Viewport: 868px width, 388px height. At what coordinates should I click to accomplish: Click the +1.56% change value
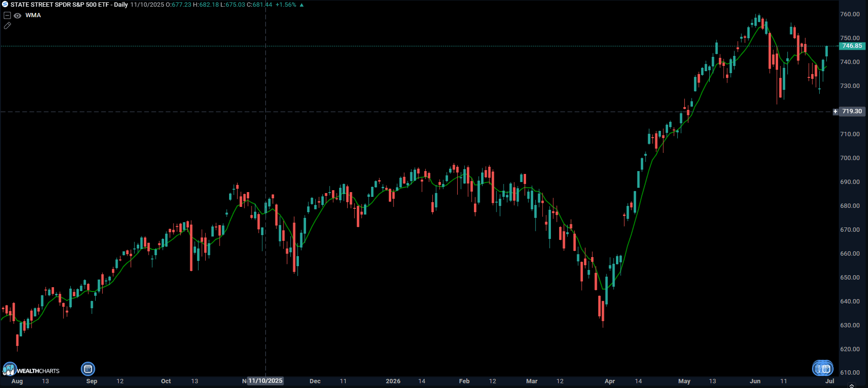(x=286, y=5)
